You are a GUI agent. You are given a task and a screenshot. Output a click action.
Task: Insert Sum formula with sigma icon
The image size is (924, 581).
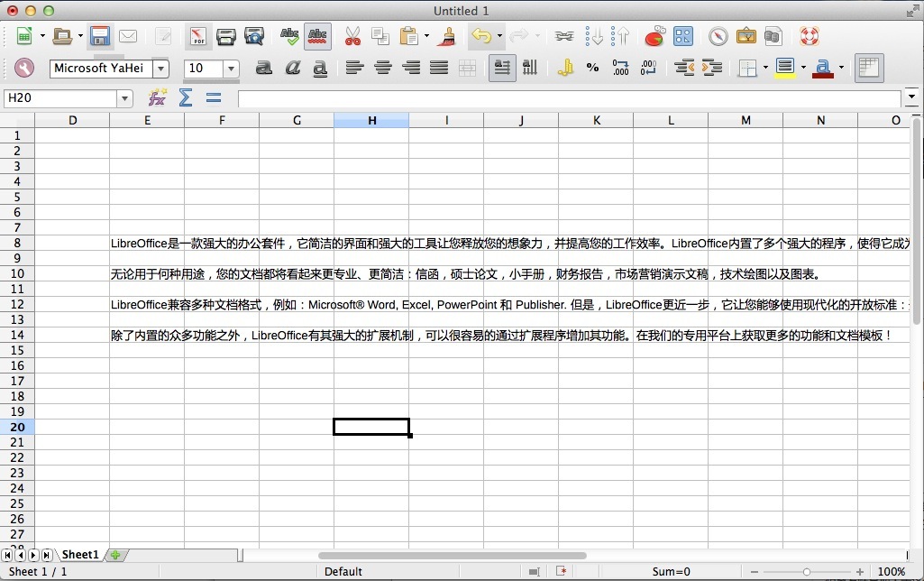point(186,97)
